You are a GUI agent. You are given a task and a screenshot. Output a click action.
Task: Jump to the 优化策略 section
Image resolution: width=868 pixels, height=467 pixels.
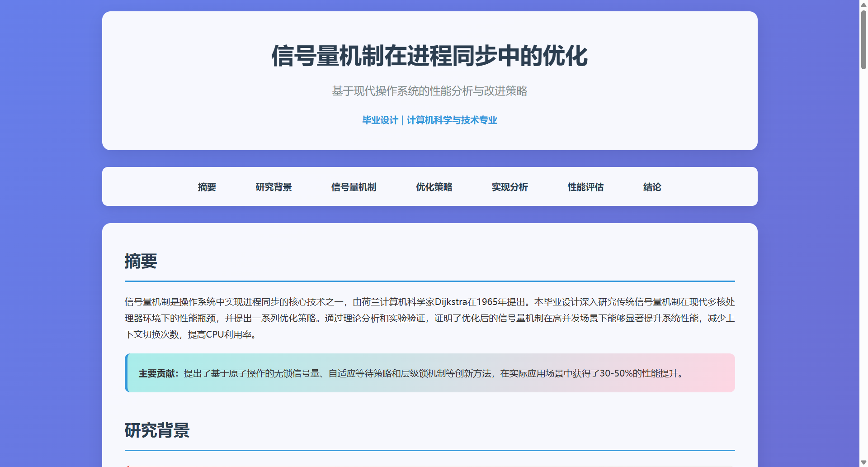[434, 187]
